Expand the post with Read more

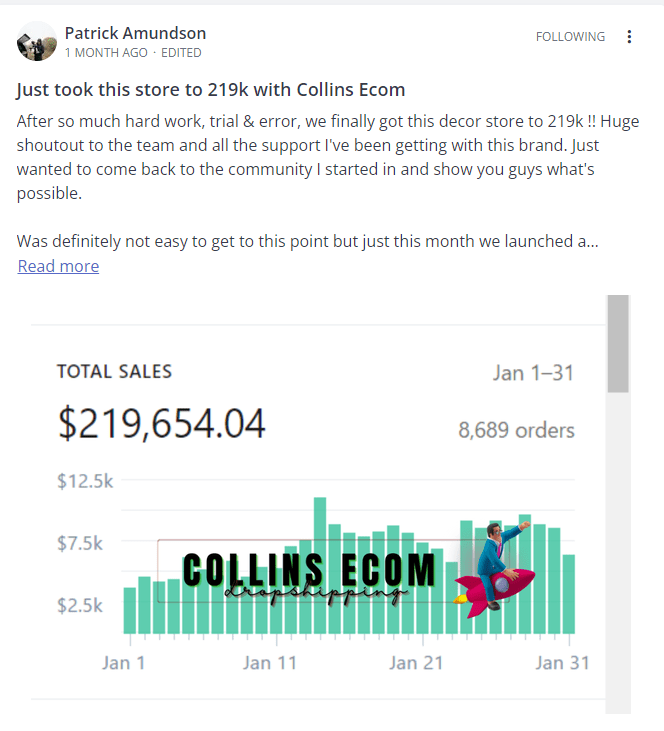point(58,266)
